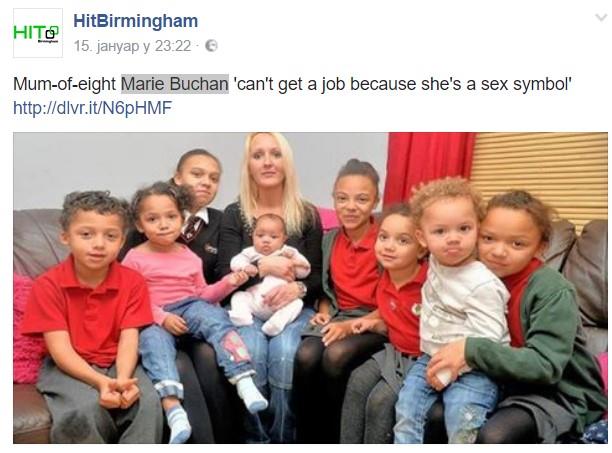Click the red curtain in the photo
This screenshot has width=612, height=453.
click(x=429, y=166)
